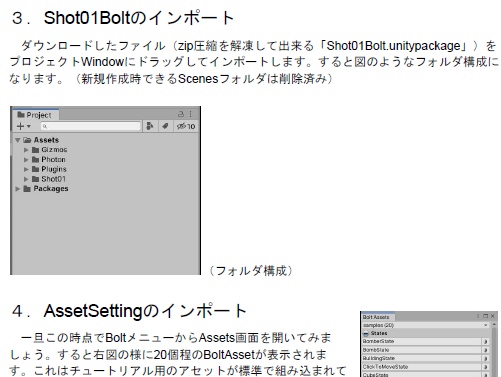The height and width of the screenshot is (377, 501).
Task: Collapse the Assets folder arrow
Action: 18,140
